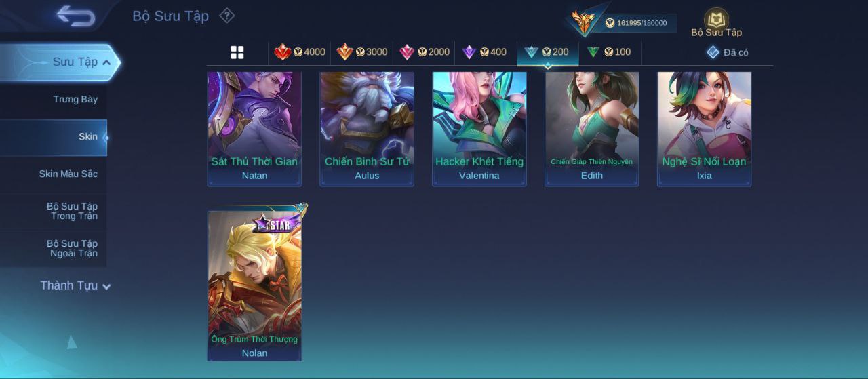The height and width of the screenshot is (379, 868).
Task: Toggle the Đã có owned filter
Action: tap(727, 52)
